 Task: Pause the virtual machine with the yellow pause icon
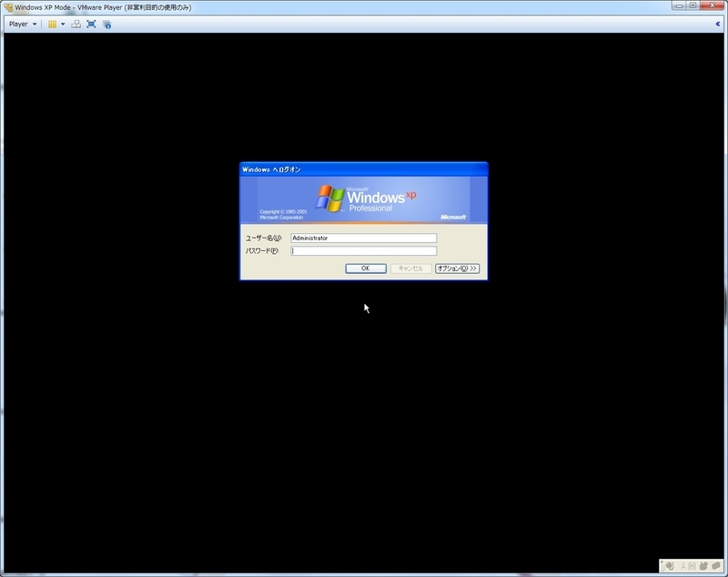53,25
